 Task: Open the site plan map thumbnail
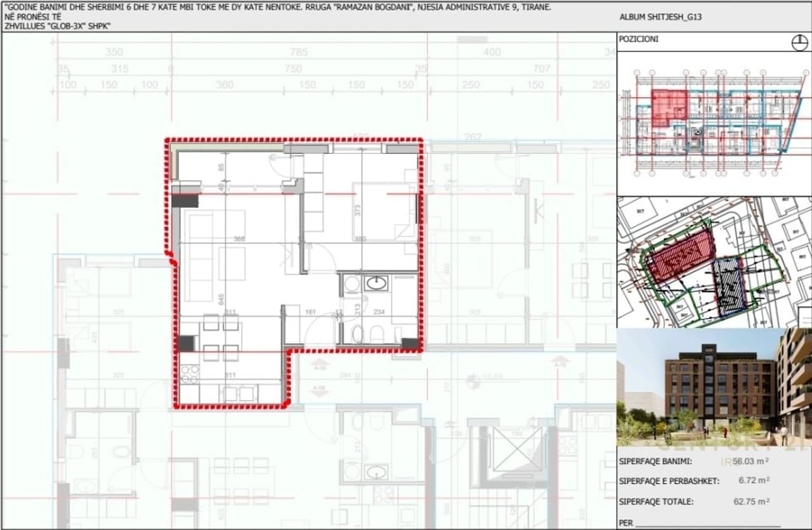714,262
